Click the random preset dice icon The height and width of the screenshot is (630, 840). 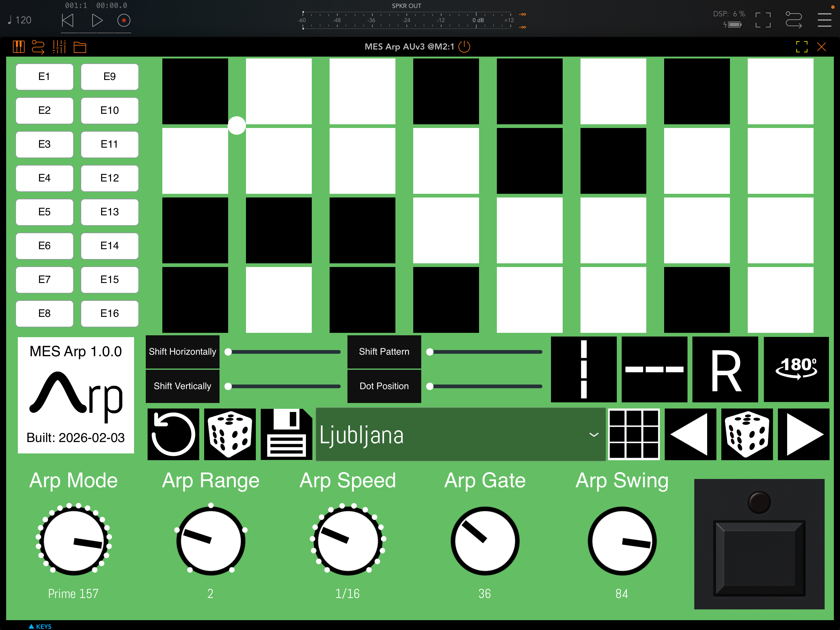(x=747, y=434)
